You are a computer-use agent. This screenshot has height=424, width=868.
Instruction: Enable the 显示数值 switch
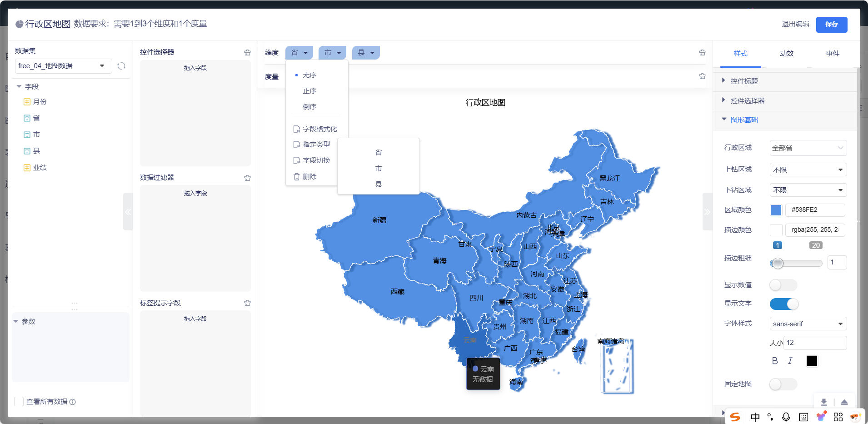coord(783,285)
